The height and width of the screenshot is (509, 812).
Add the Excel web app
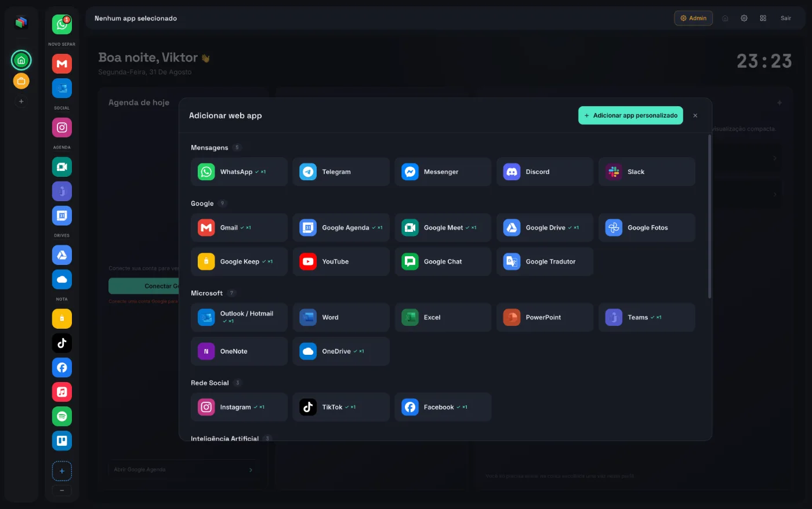[x=443, y=317]
